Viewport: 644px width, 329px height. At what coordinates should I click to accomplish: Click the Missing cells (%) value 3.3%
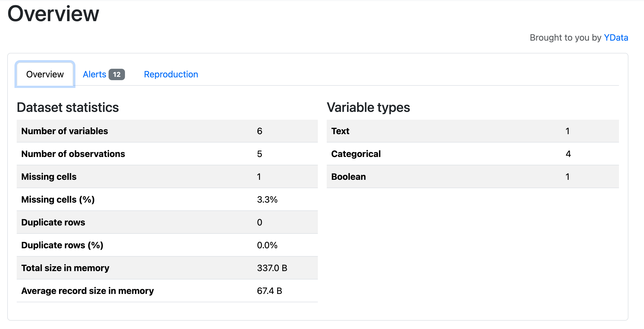tap(267, 200)
